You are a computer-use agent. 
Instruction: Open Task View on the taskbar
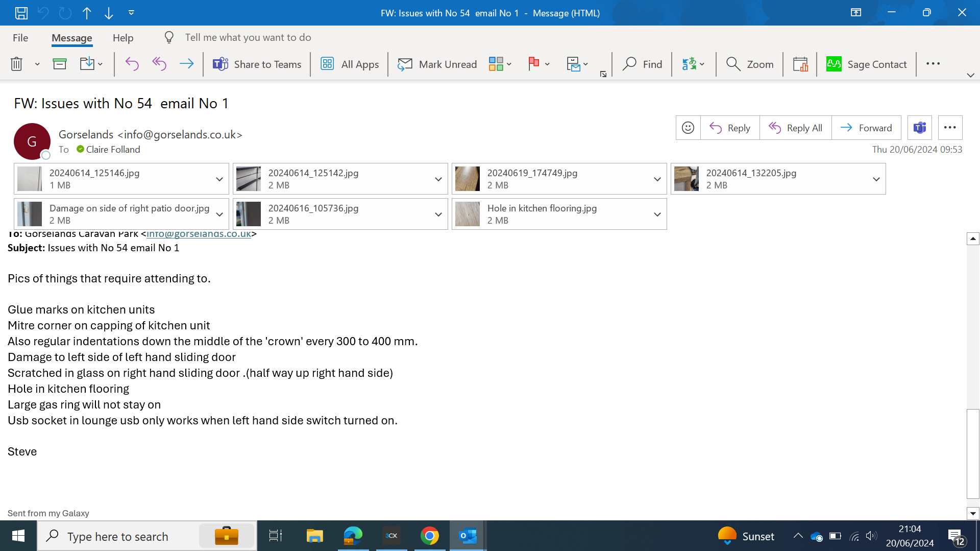(x=276, y=536)
